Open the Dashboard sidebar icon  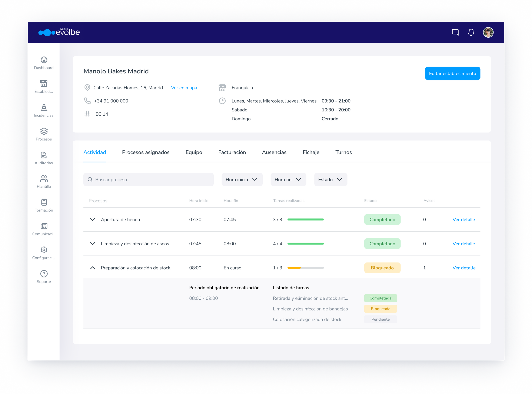44,60
